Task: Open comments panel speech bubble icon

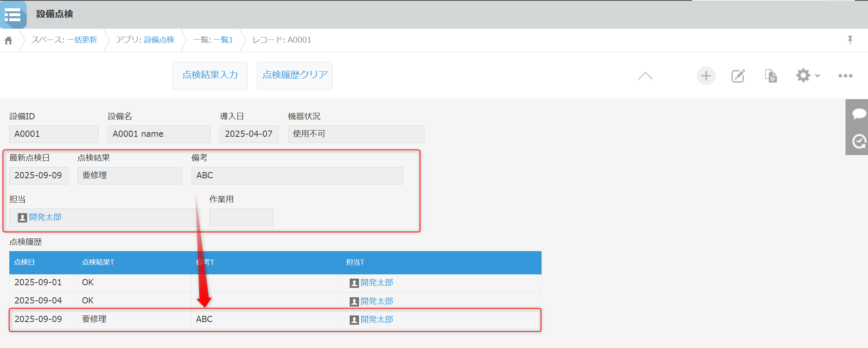Action: coord(858,114)
